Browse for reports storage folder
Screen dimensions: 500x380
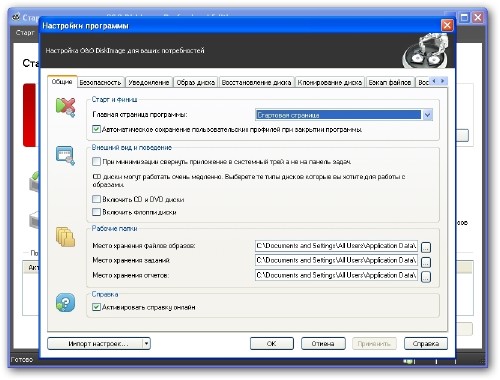point(426,277)
